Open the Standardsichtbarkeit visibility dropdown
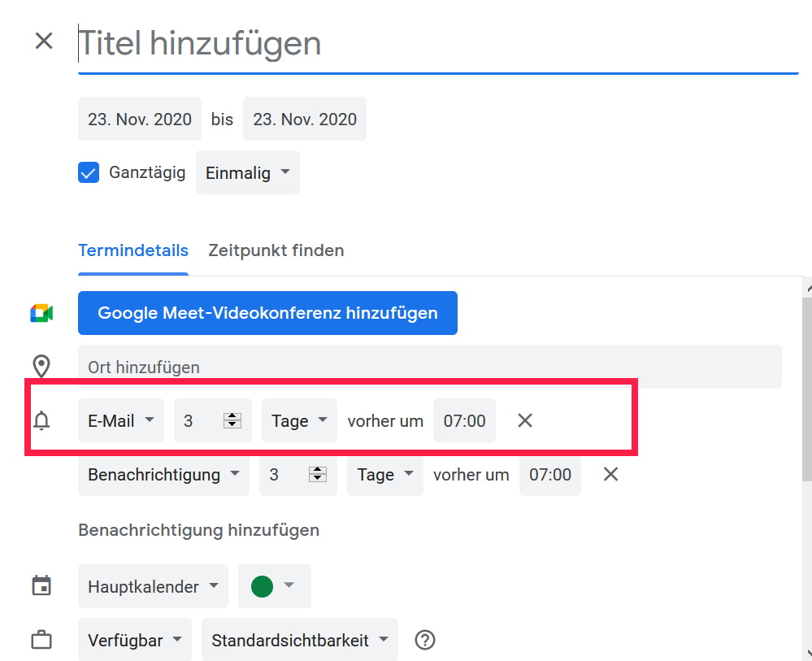The width and height of the screenshot is (812, 661). 299,640
